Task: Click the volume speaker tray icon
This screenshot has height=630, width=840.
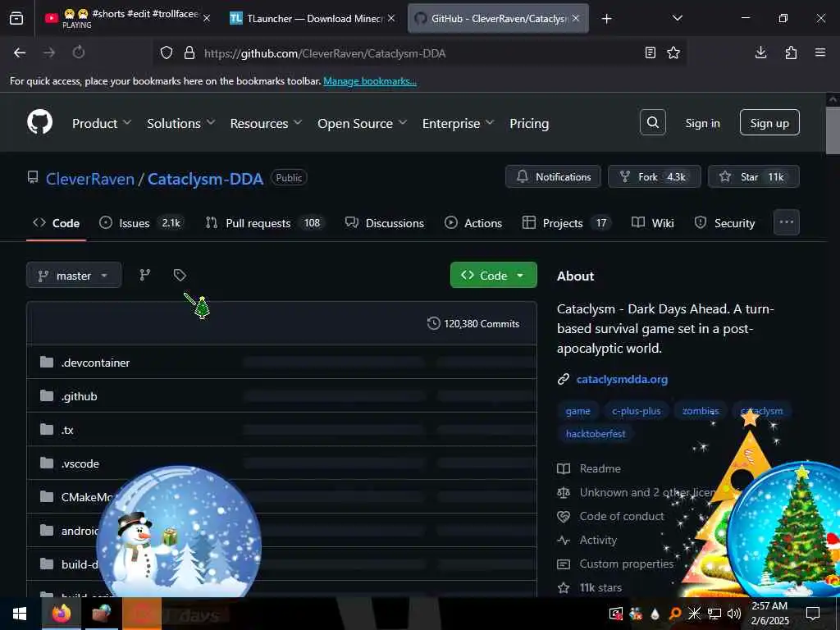Action: click(734, 614)
